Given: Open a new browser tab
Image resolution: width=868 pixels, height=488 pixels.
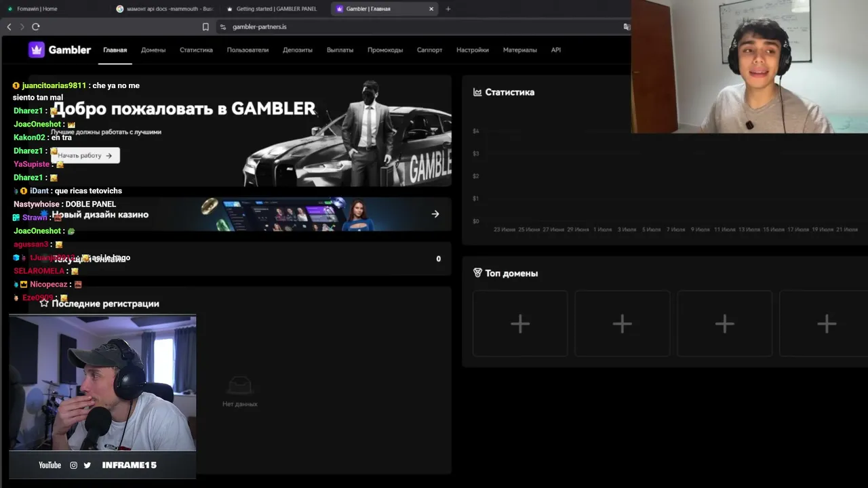Looking at the screenshot, I should 448,9.
